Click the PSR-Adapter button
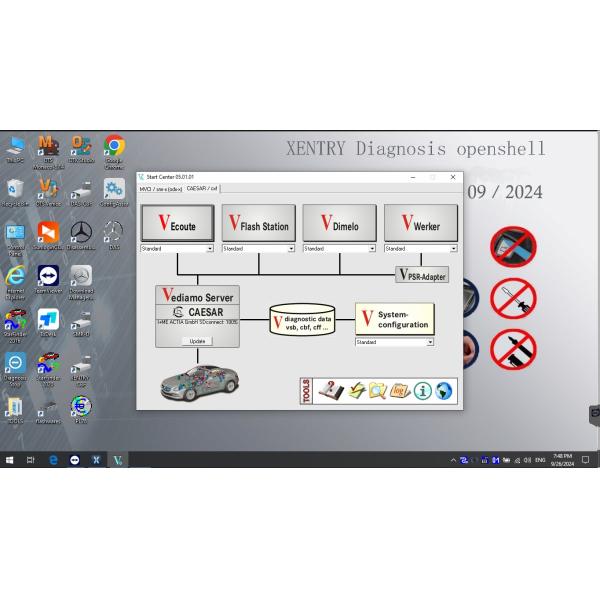Screen dimensions: 600x600 pos(422,275)
